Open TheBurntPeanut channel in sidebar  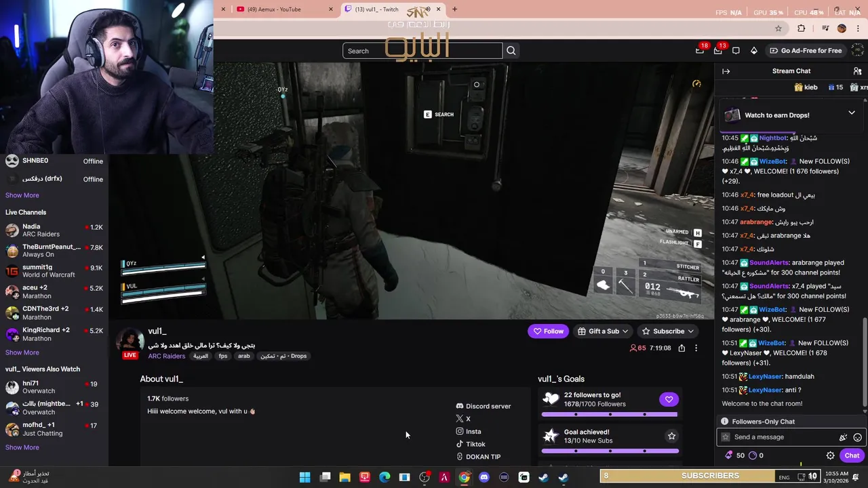tap(54, 251)
